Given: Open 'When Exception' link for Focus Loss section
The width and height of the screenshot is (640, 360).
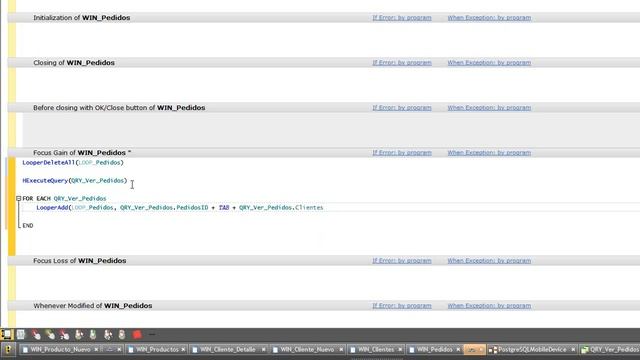Looking at the screenshot, I should [489, 261].
